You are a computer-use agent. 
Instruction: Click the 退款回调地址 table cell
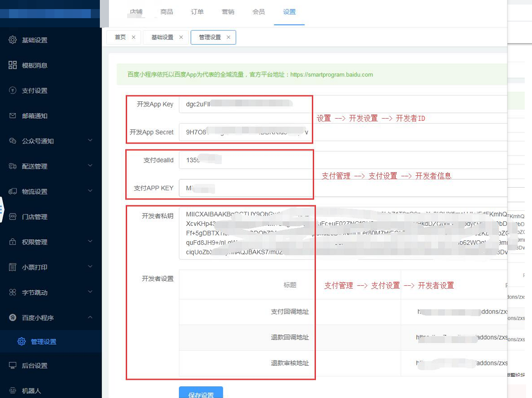coord(290,337)
